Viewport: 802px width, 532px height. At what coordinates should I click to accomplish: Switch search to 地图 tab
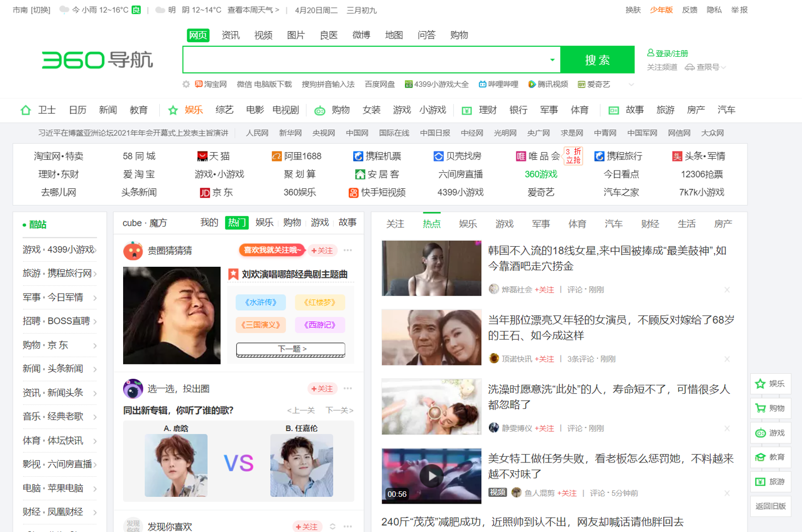pos(394,35)
